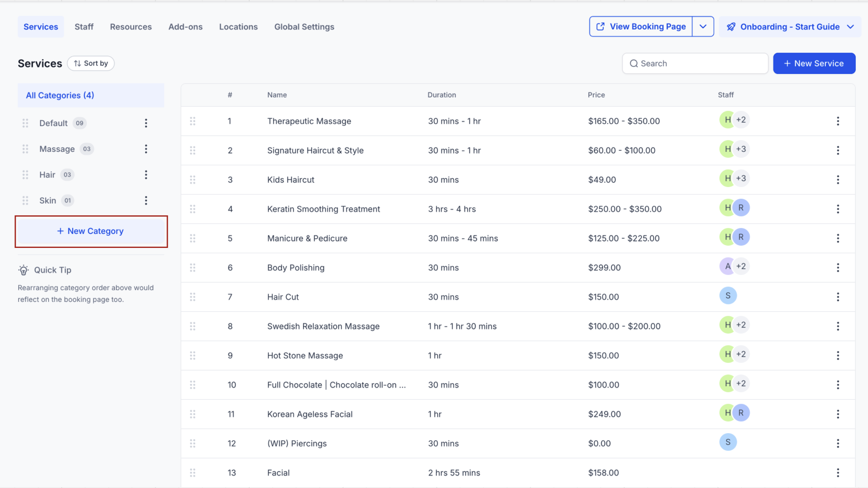This screenshot has width=868, height=488.
Task: Click +3 staff badge on Signature Haircut row
Action: [741, 149]
